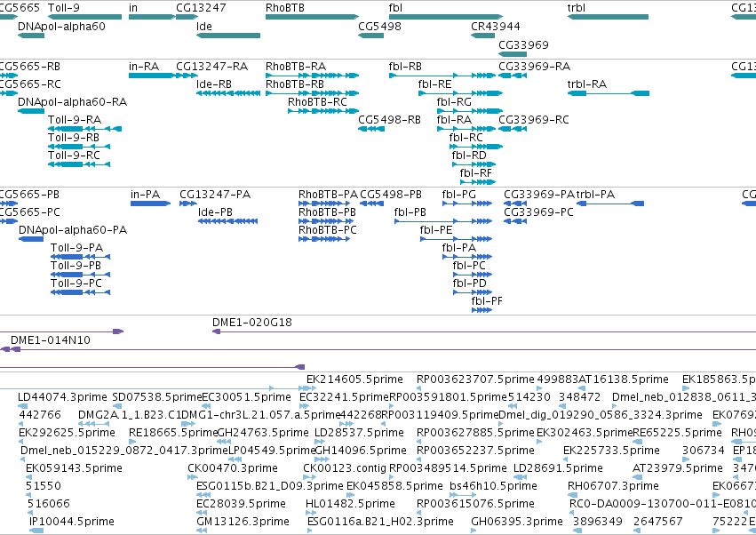Screen dimensions: 756x535
Task: Click the CK00123.contig EST label
Action: (345, 468)
